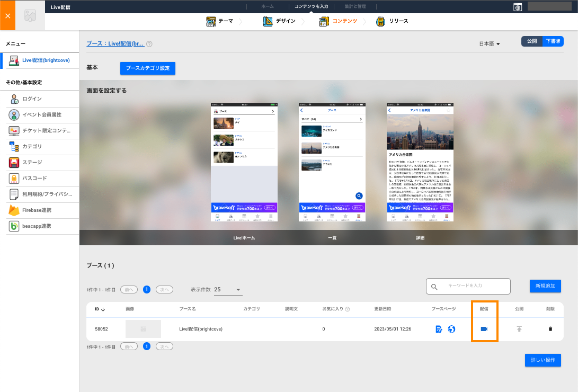578x392 pixels.
Task: Delete booth with the trash icon
Action: point(550,328)
